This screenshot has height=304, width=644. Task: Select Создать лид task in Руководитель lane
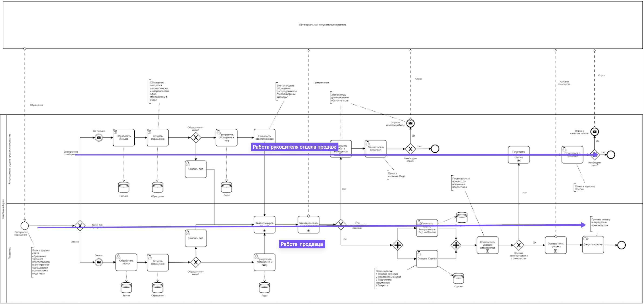click(x=196, y=169)
